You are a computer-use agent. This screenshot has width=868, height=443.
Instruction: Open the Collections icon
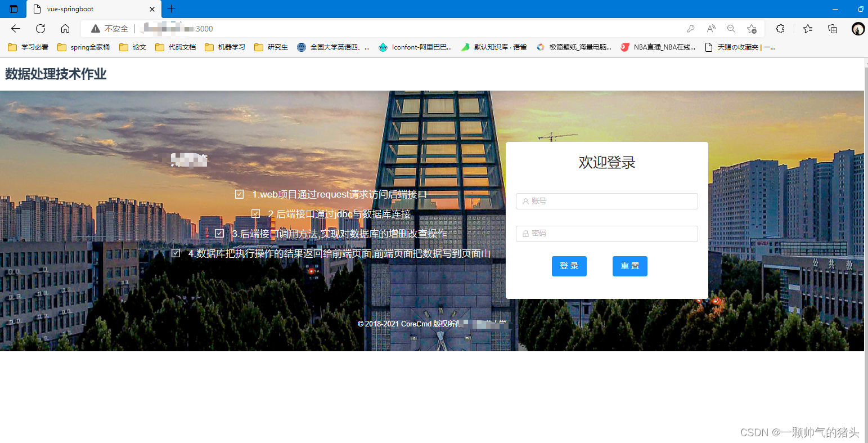click(833, 29)
